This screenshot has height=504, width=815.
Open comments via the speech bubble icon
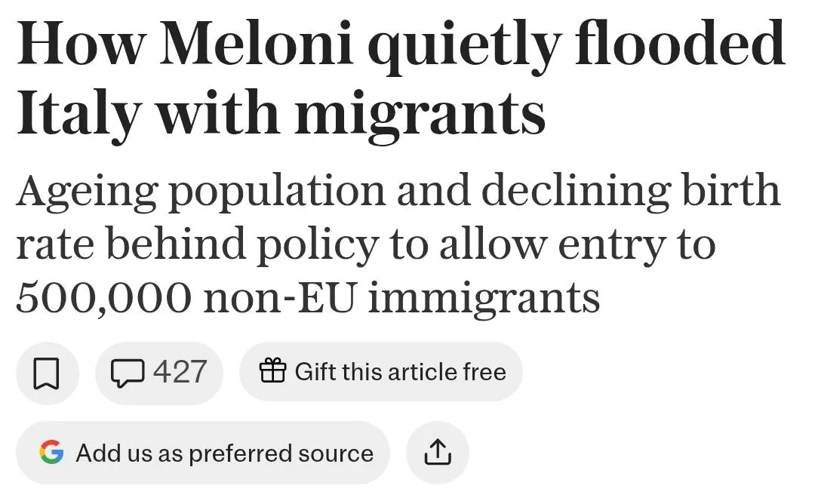[x=127, y=372]
